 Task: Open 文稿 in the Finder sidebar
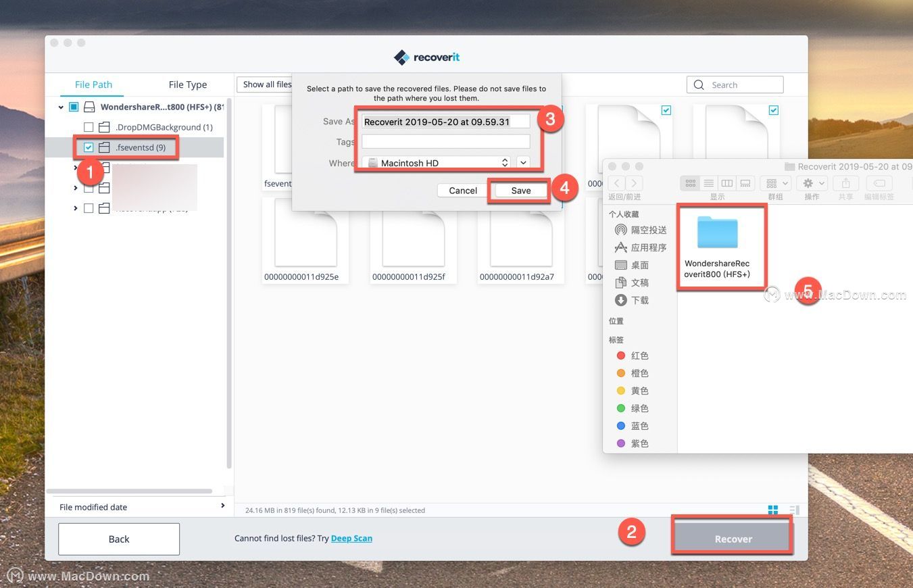click(632, 283)
